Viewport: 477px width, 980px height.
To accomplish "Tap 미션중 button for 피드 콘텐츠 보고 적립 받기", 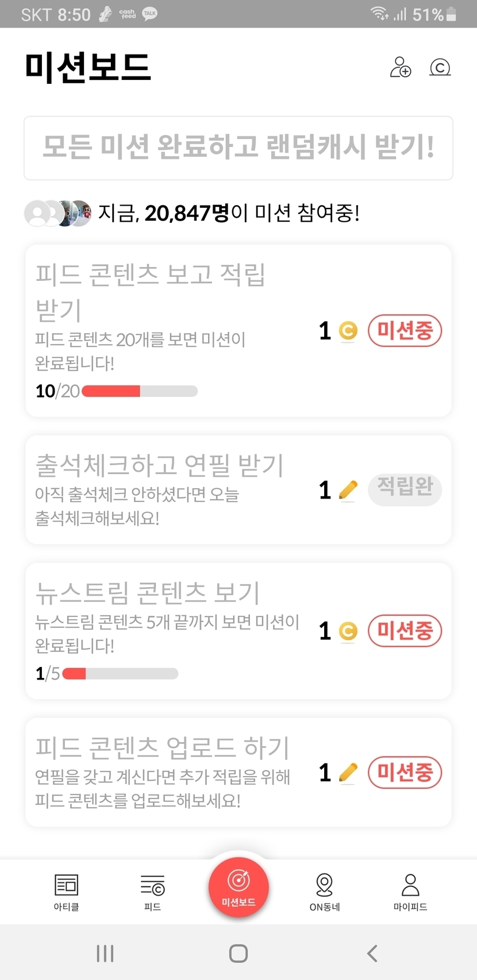I will 405,330.
